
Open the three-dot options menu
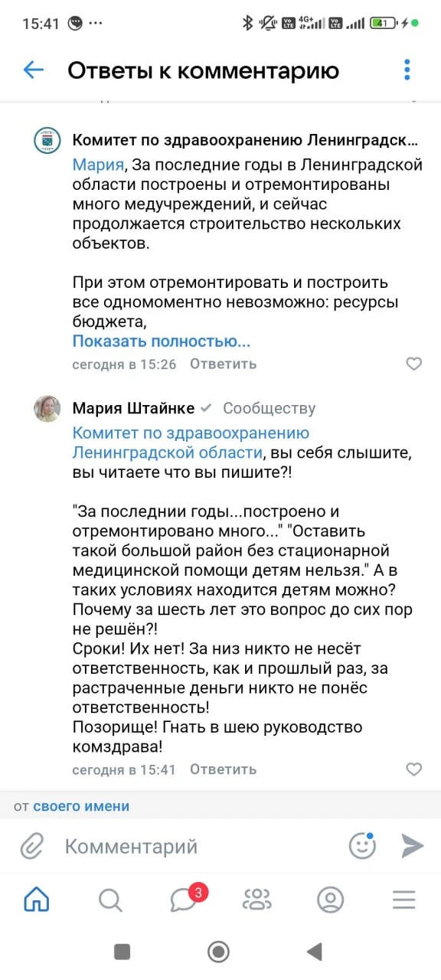tap(407, 70)
